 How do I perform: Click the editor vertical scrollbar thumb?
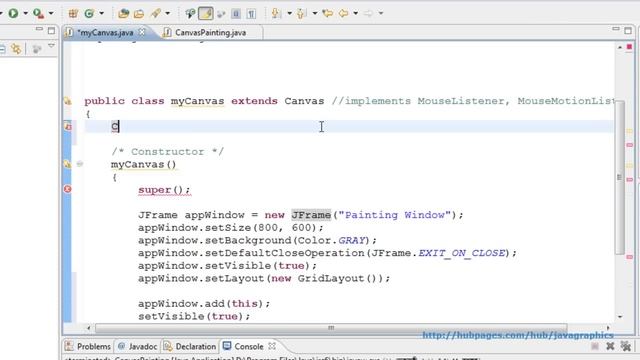pyautogui.click(x=620, y=177)
